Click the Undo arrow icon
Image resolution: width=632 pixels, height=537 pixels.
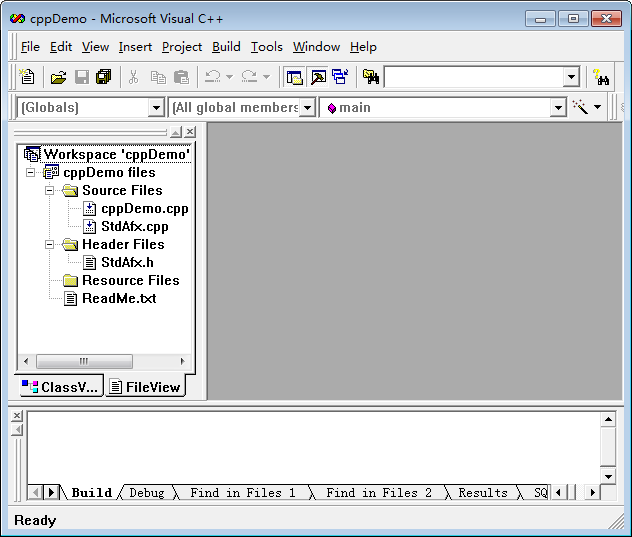(x=213, y=77)
